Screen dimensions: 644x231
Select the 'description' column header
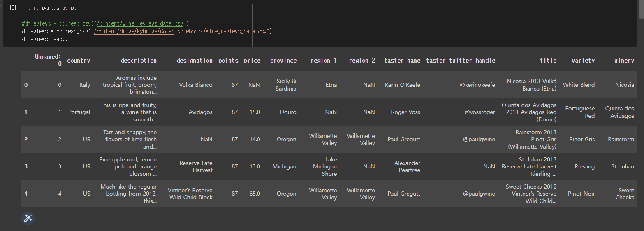pyautogui.click(x=139, y=61)
